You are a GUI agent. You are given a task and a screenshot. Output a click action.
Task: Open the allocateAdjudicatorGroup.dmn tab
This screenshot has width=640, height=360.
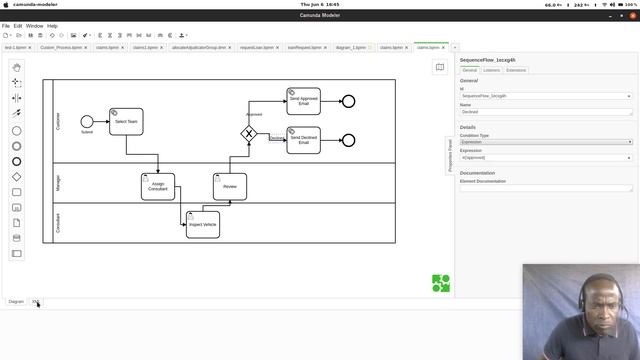[199, 48]
